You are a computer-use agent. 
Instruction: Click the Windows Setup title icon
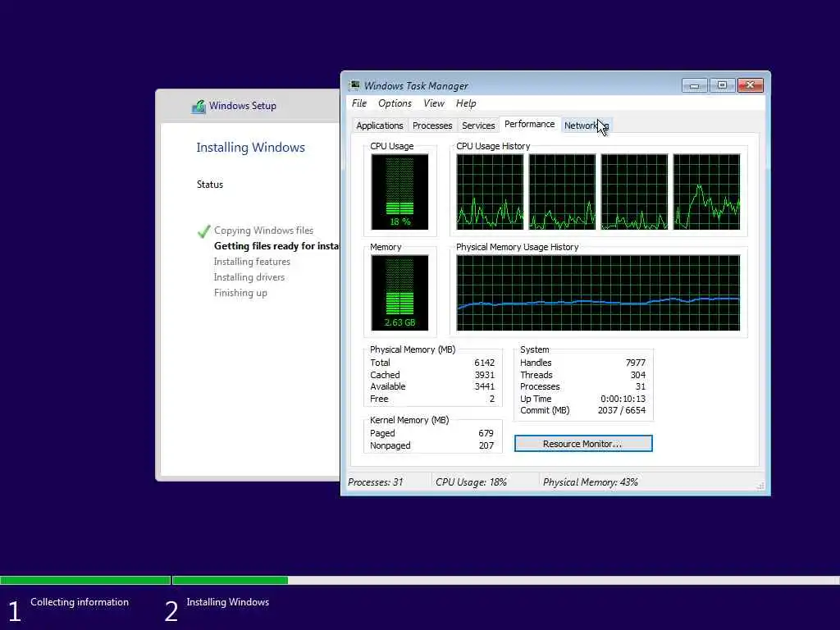click(199, 106)
